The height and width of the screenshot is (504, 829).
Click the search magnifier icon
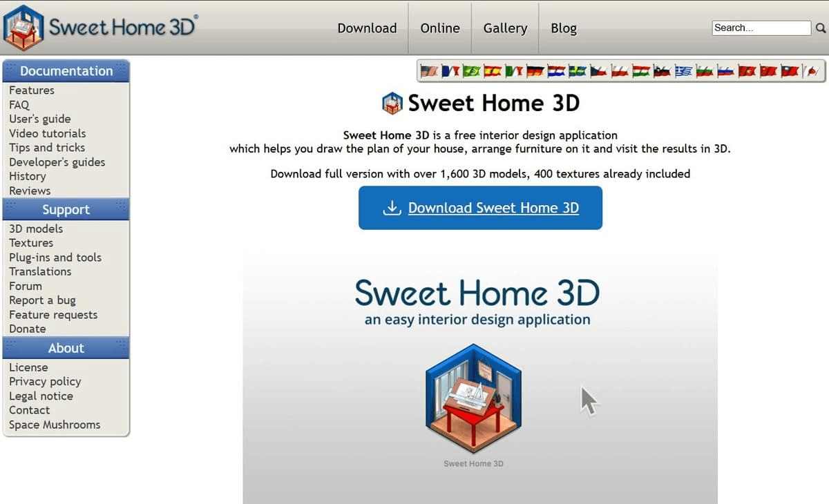click(821, 28)
